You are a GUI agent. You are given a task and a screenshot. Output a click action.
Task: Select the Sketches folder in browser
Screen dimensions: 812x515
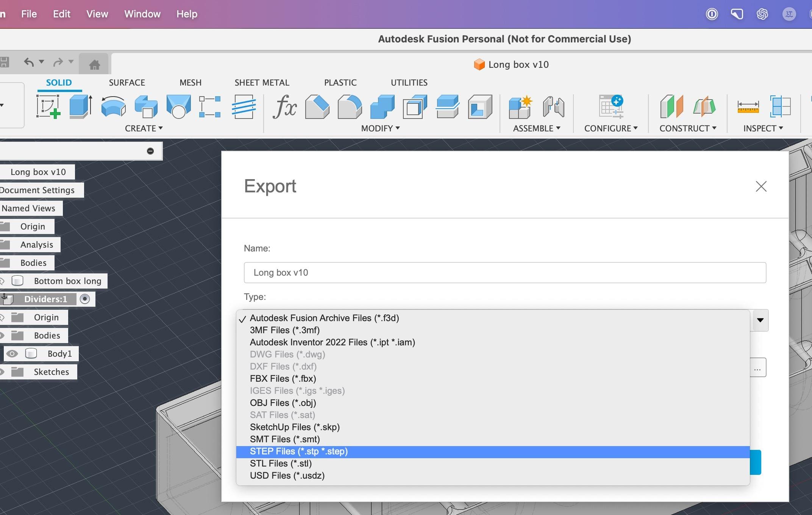52,372
